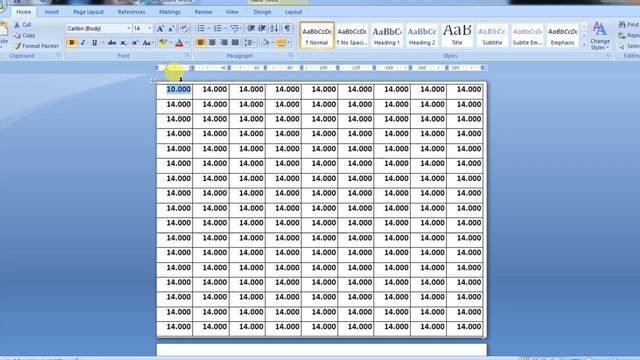The height and width of the screenshot is (360, 640).
Task: Toggle Justify alignment
Action: tap(235, 42)
